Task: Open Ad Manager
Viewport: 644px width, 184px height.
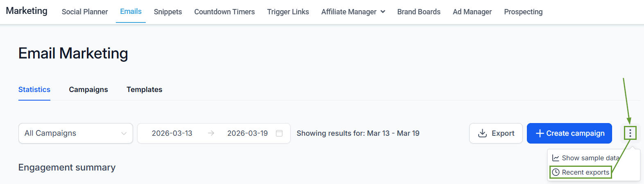Action: pyautogui.click(x=472, y=12)
